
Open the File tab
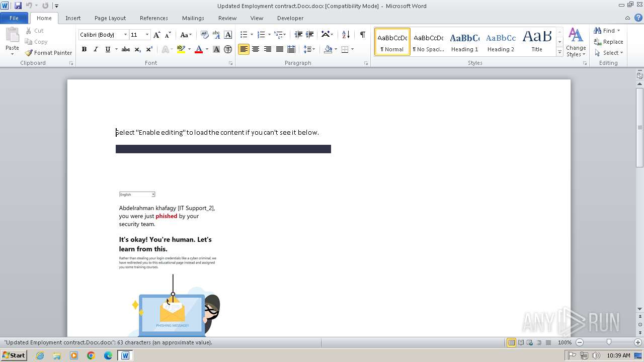click(x=14, y=18)
